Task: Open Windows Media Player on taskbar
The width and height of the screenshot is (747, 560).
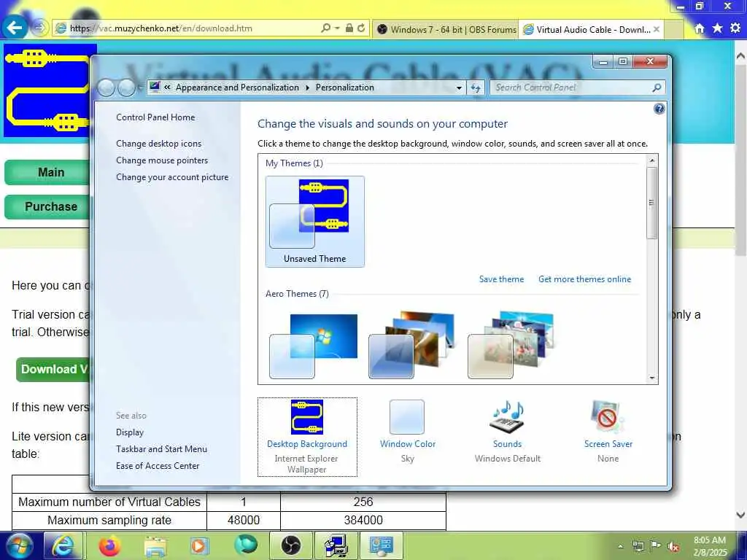Action: (x=199, y=545)
